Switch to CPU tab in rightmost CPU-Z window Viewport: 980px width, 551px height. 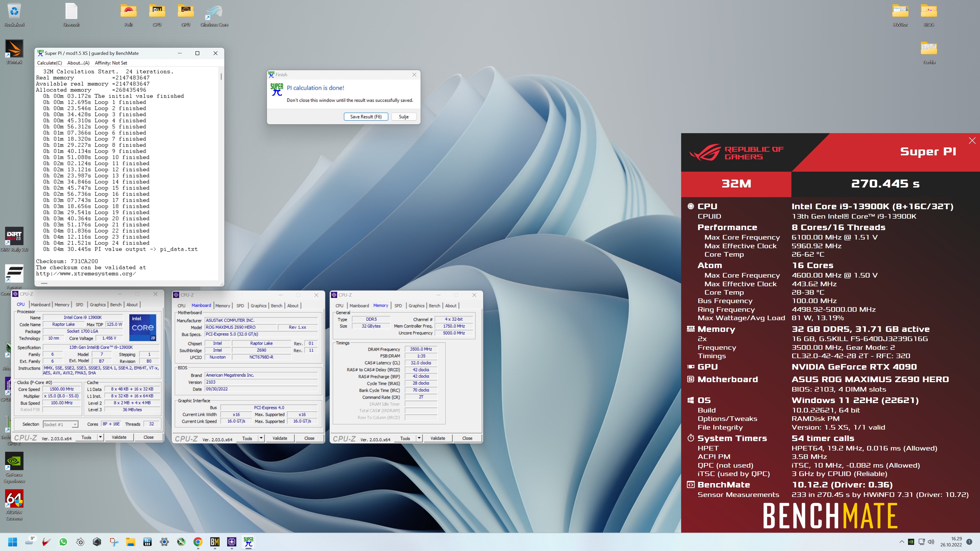tap(339, 306)
